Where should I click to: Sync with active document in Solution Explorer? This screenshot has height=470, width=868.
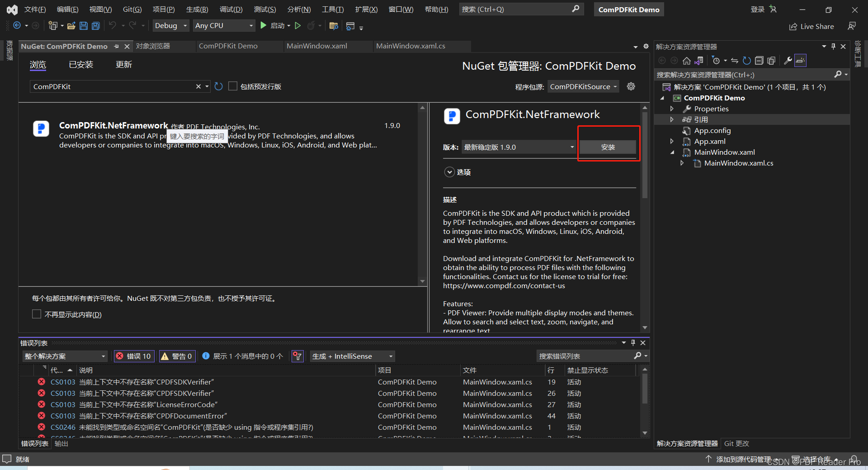[735, 61]
